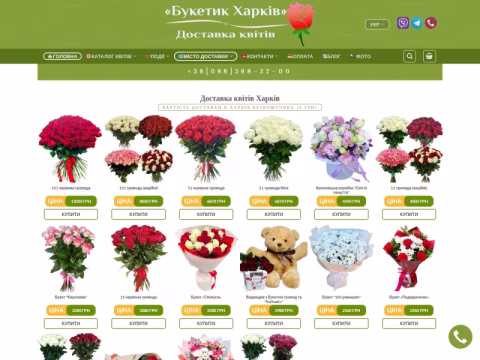Click Букет Королева product title
This screenshot has width=480, height=360.
pos(71,297)
